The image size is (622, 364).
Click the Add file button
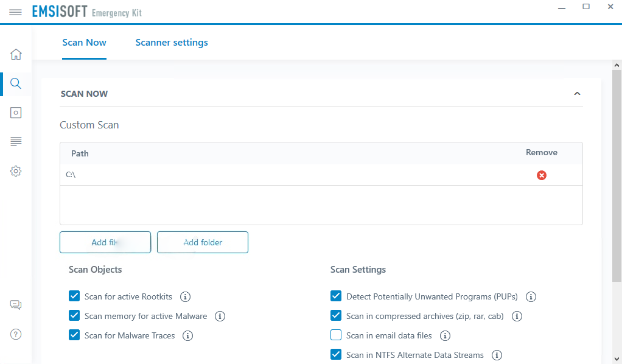[x=105, y=242]
